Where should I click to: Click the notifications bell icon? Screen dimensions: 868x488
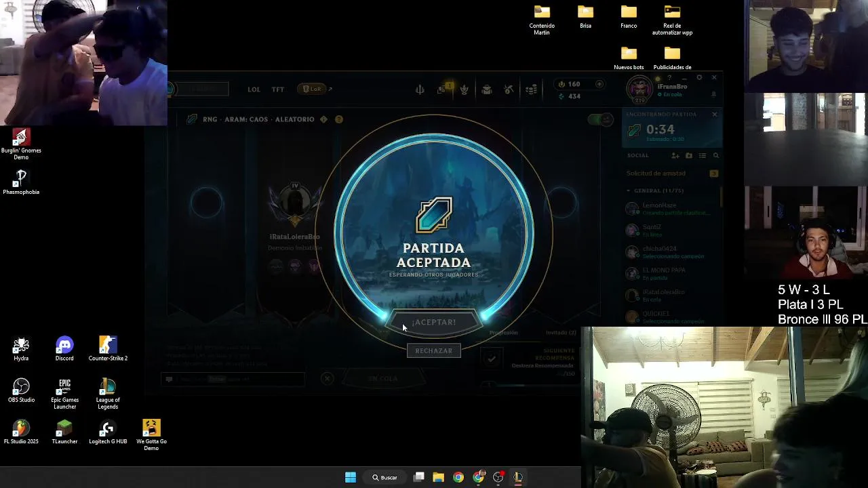tap(713, 95)
